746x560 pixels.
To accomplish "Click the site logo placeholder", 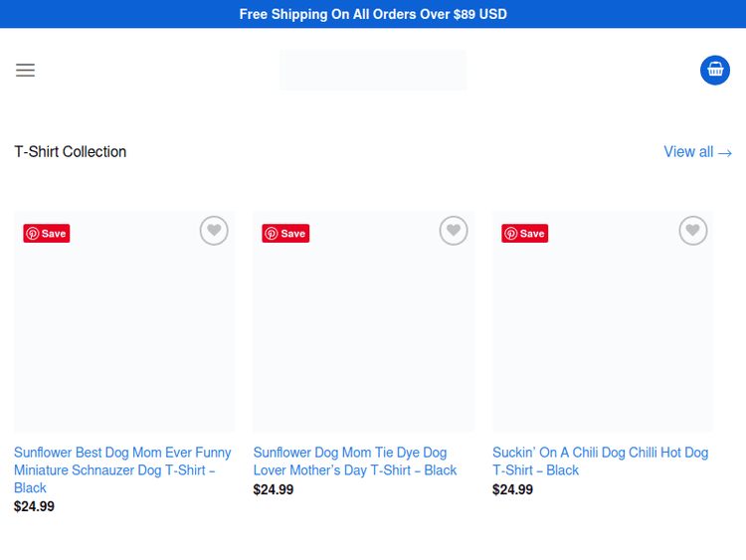I will point(372,70).
